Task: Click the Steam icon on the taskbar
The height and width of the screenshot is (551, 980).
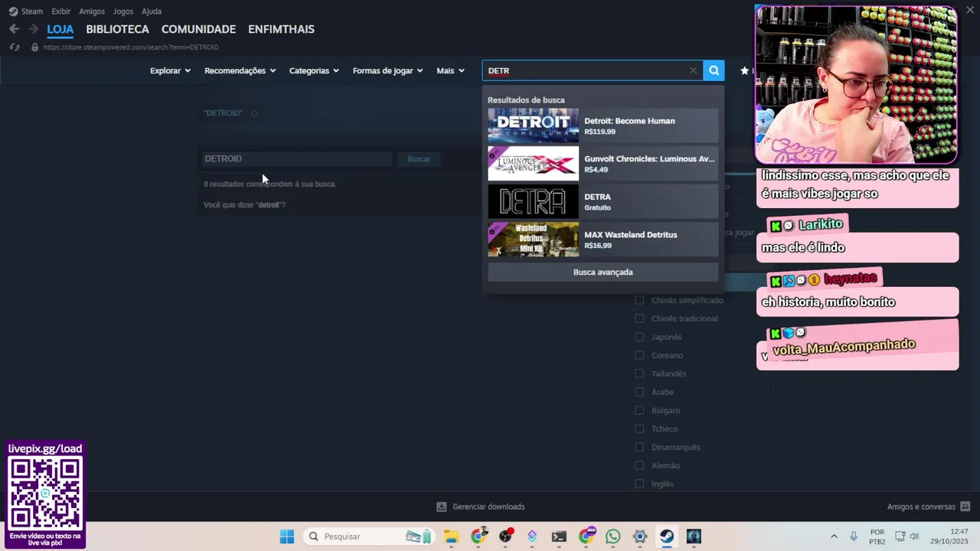Action: click(667, 536)
